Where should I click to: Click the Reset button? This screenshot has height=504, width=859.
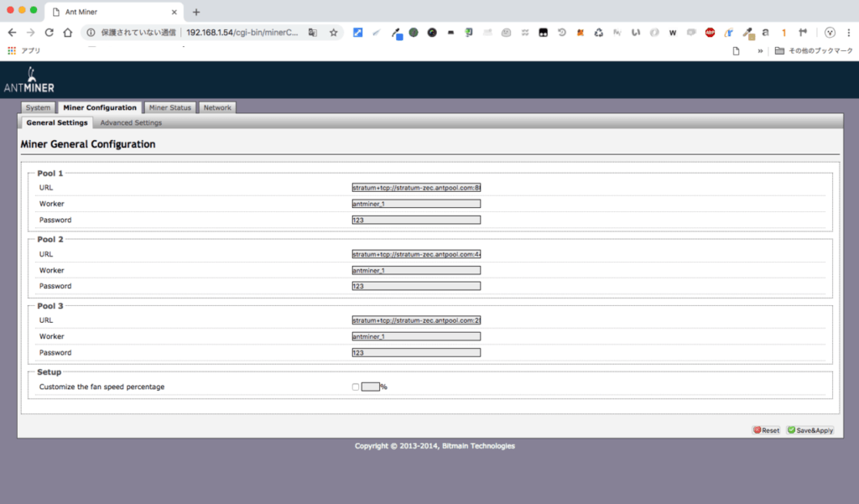(766, 430)
